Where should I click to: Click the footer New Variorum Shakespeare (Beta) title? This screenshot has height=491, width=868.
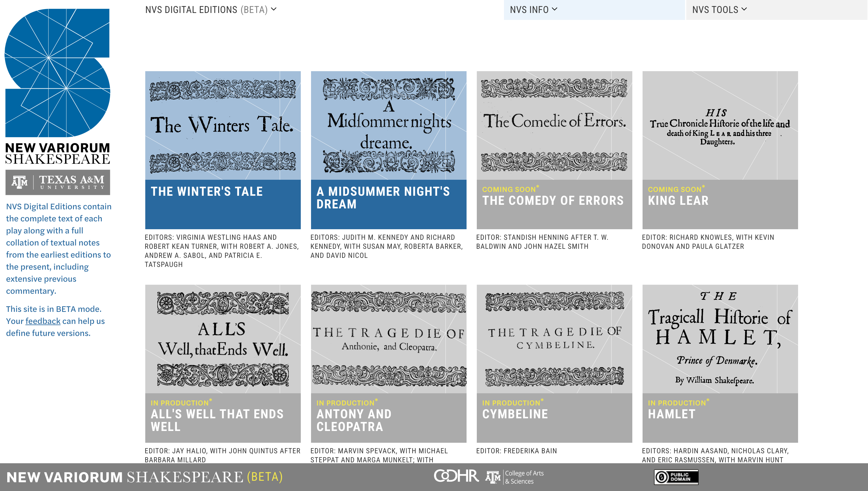point(145,477)
